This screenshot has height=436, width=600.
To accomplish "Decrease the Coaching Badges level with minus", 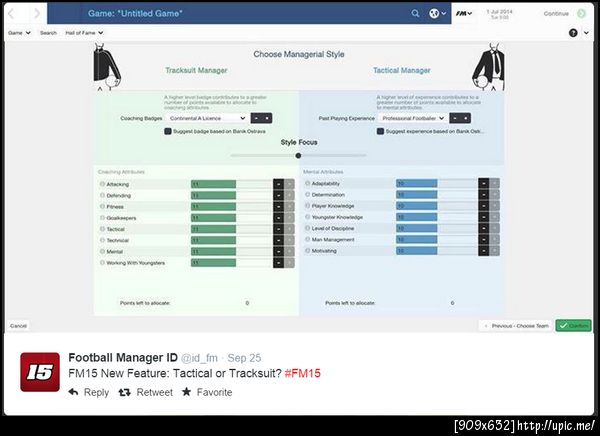I will point(256,118).
